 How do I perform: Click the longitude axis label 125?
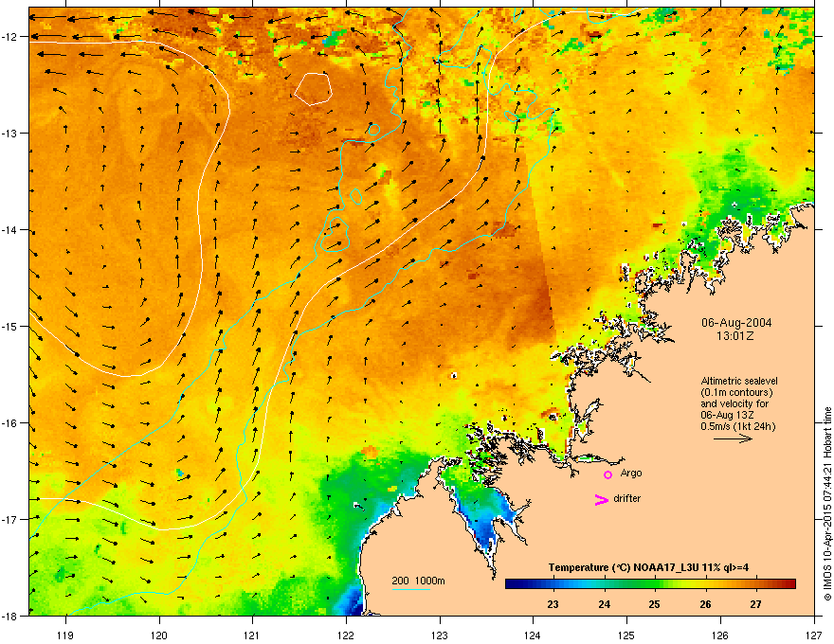click(626, 635)
